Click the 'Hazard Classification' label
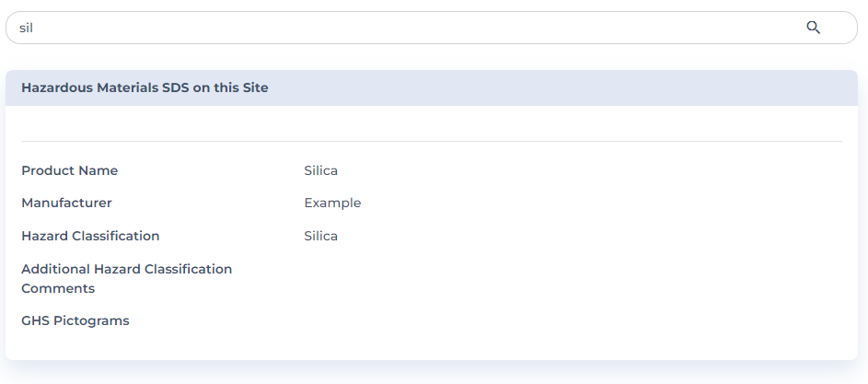The width and height of the screenshot is (868, 384). tap(90, 236)
